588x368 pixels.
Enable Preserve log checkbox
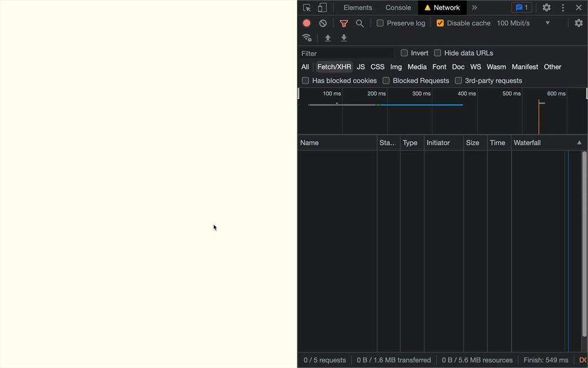coord(380,23)
